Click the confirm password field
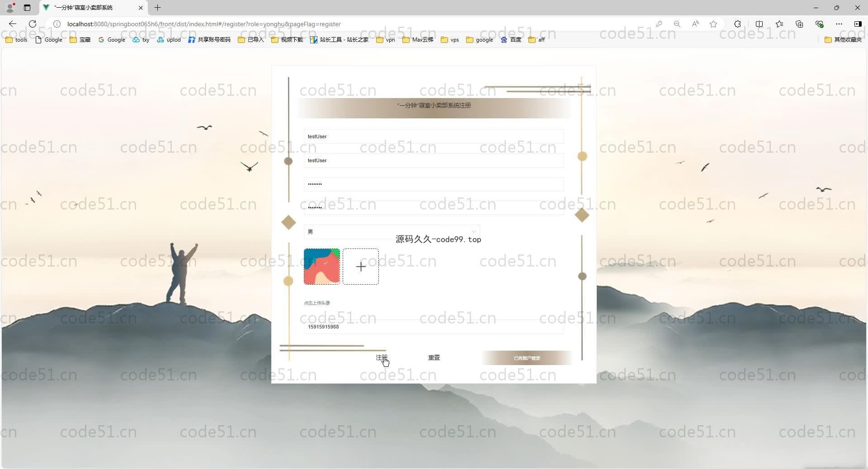This screenshot has height=469, width=868. pyautogui.click(x=434, y=207)
